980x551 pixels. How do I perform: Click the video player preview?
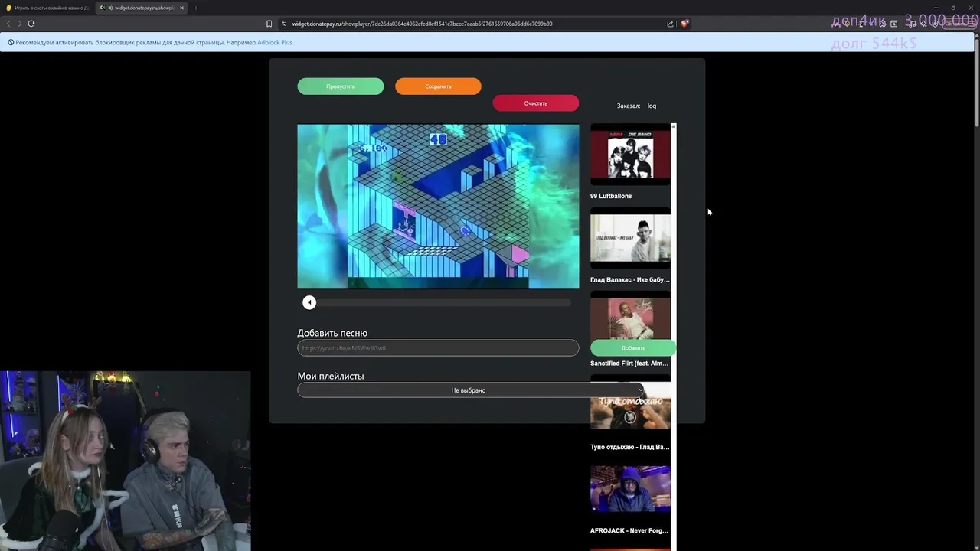pos(438,206)
